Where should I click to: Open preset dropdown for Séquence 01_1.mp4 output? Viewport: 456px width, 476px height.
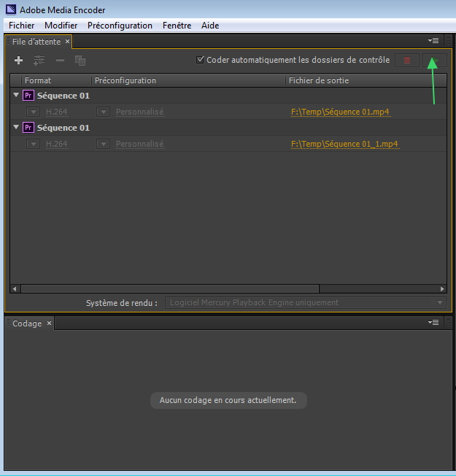[103, 144]
